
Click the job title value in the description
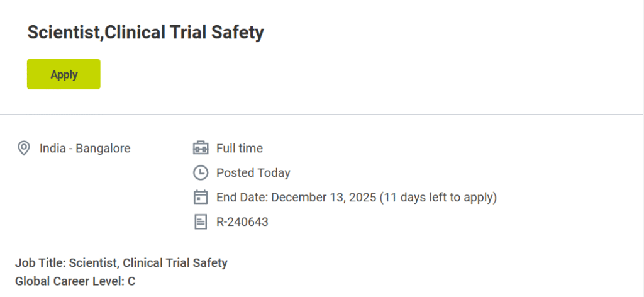[x=148, y=262]
